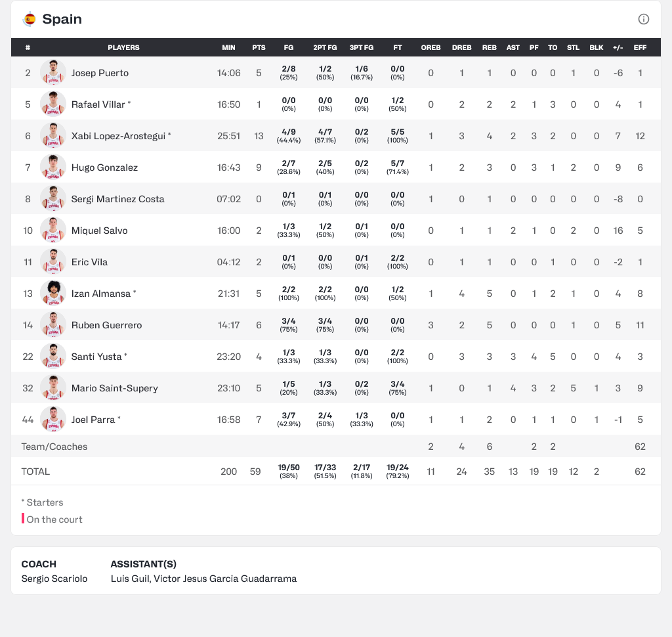Click the PTS column header
This screenshot has width=672, height=637.
(x=259, y=48)
